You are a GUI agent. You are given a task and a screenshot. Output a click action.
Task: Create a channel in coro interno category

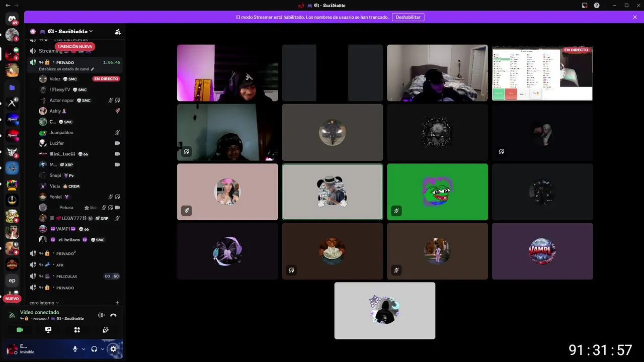[117, 303]
